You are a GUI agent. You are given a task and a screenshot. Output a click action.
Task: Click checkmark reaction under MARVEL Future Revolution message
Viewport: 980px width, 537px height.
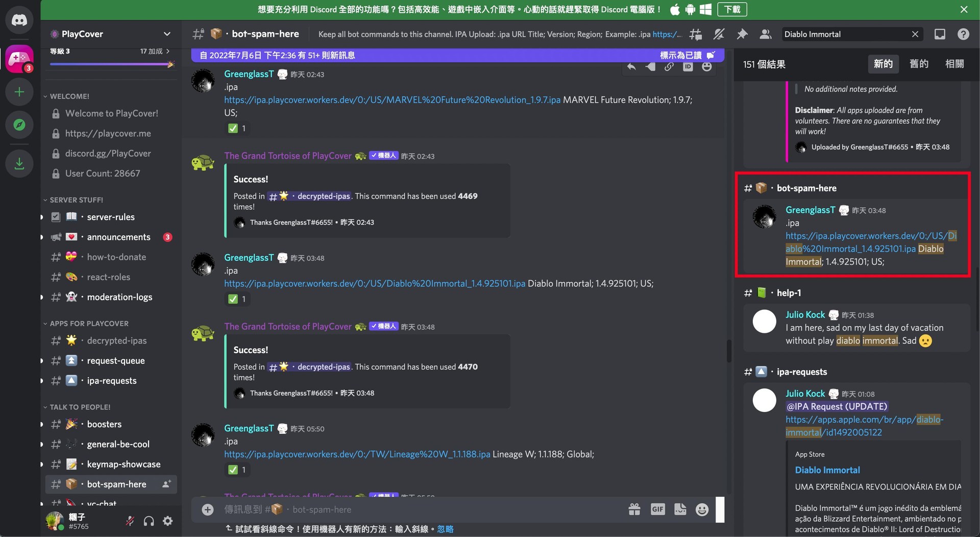coord(237,128)
